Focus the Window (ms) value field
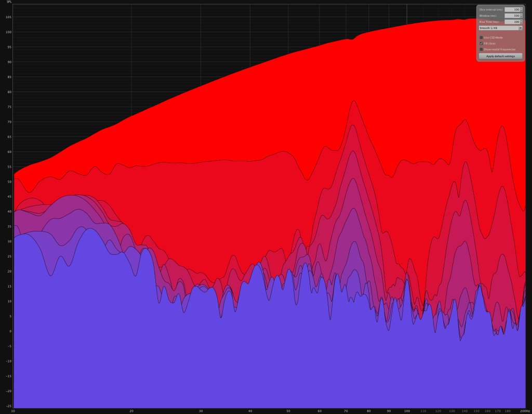The image size is (532, 414). pyautogui.click(x=512, y=16)
